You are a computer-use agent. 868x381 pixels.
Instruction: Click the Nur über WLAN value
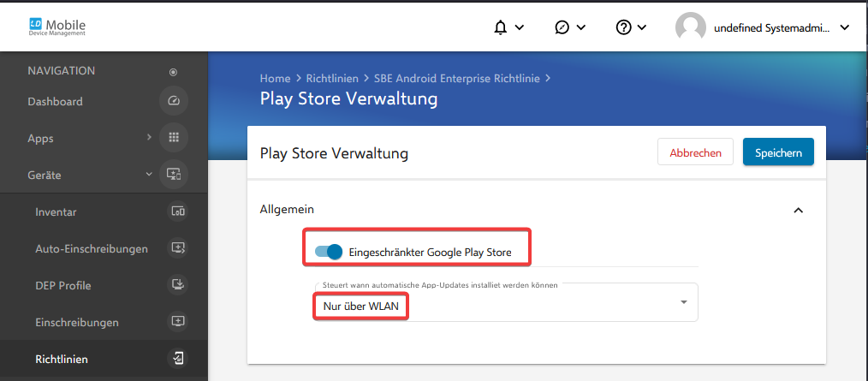[x=361, y=306]
